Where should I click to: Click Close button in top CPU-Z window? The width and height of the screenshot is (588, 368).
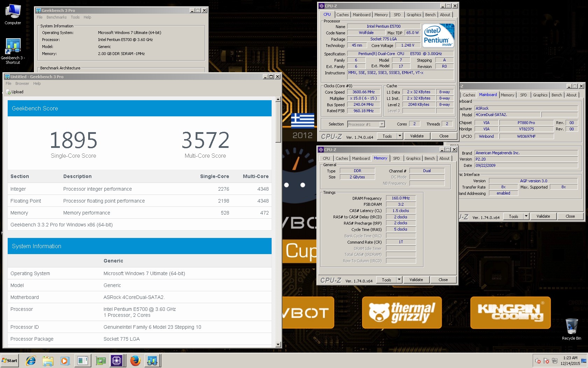[443, 136]
